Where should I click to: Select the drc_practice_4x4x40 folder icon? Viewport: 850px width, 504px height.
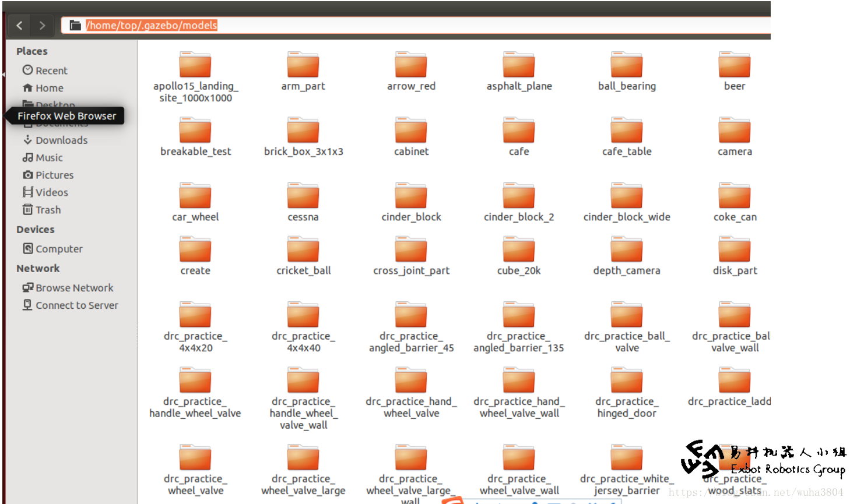click(303, 314)
